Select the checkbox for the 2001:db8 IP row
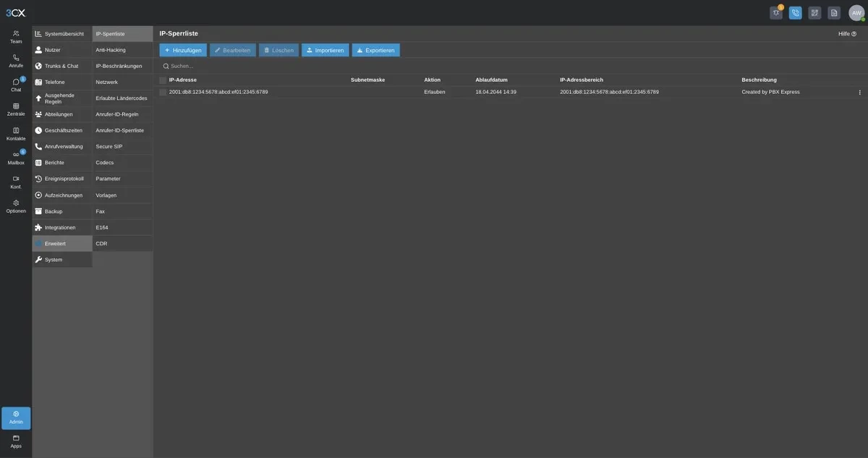868x458 pixels. pyautogui.click(x=163, y=92)
